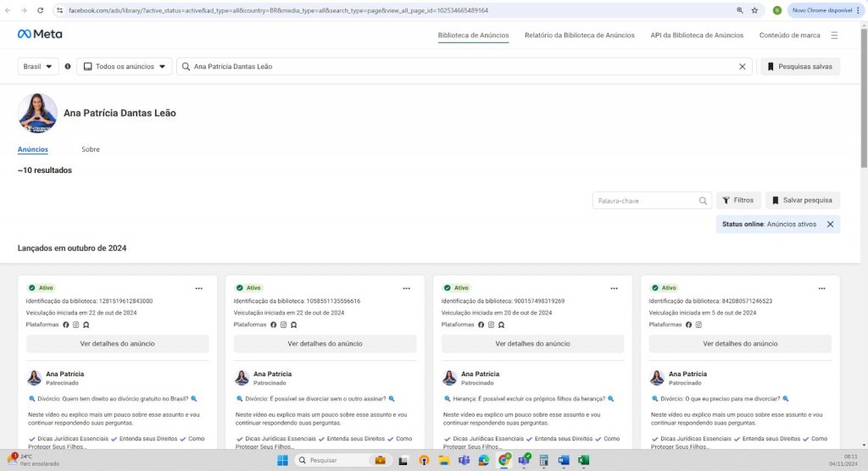This screenshot has width=868, height=471.
Task: Open Relatório da Biblioteca de Anúncios
Action: (x=580, y=36)
